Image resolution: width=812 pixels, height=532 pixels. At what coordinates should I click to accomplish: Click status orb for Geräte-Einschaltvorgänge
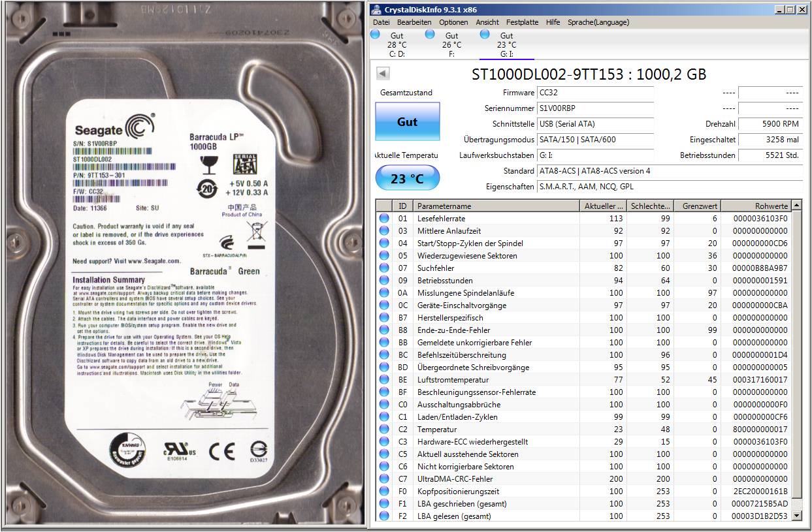click(x=384, y=305)
